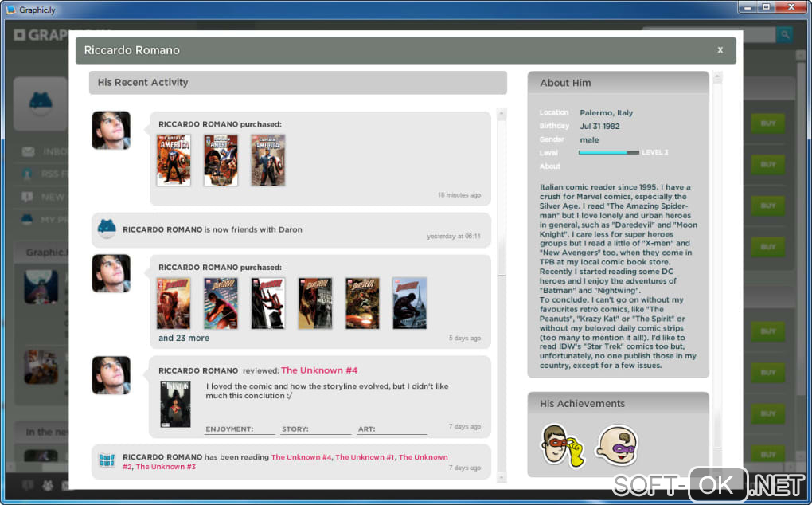Select the purple-masked baby achievement badge

coord(617,445)
